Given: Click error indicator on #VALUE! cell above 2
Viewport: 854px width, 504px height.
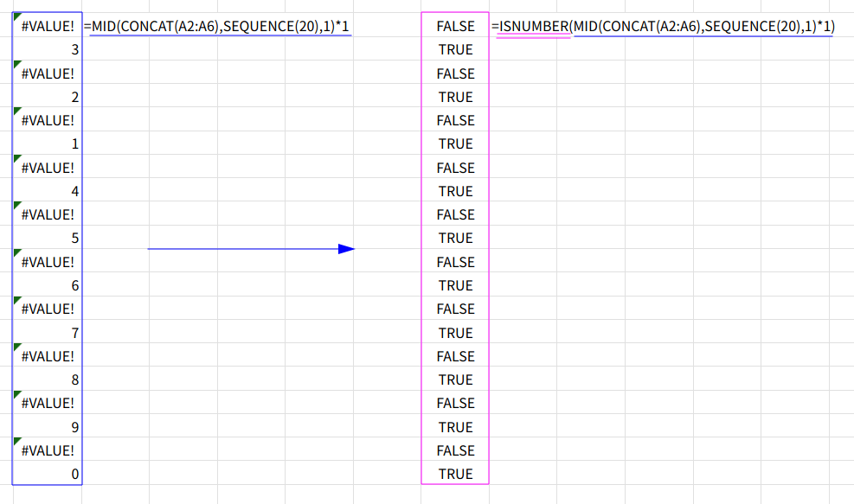Looking at the screenshot, I should coord(16,65).
